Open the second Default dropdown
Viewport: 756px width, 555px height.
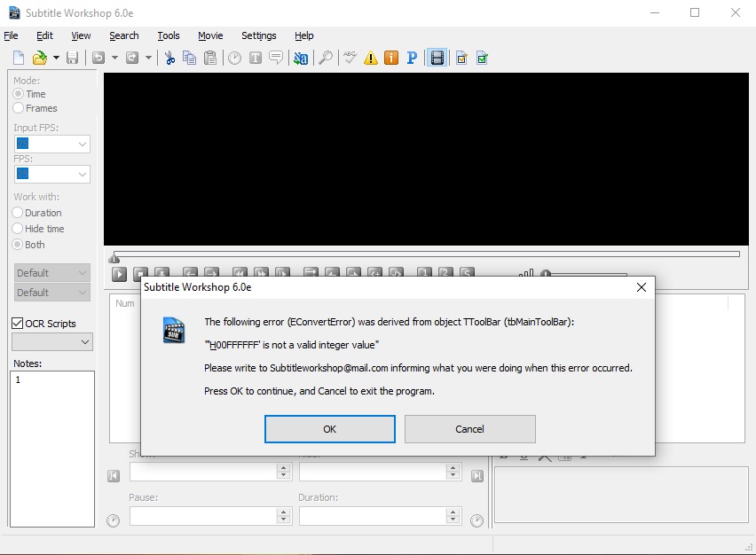52,293
